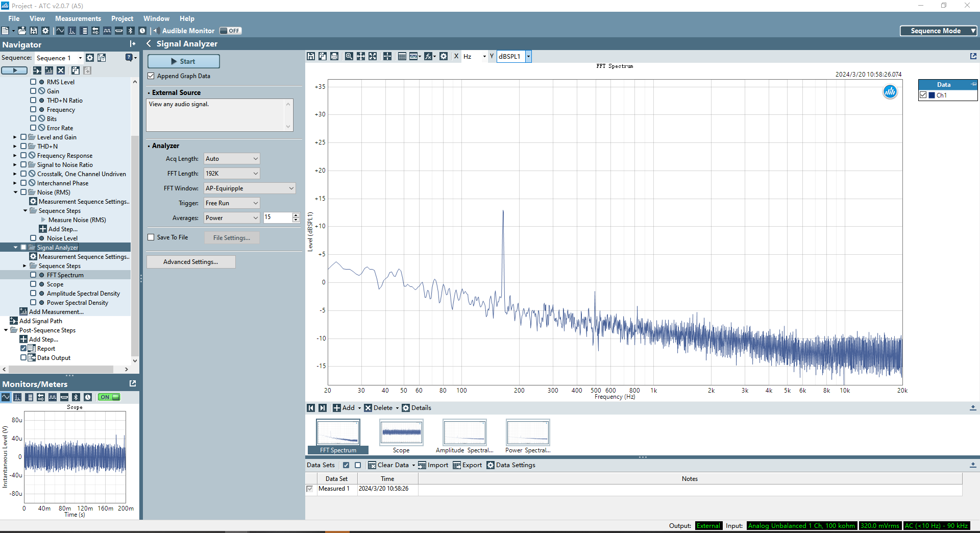980x533 pixels.
Task: Open the Trigger Free Run dropdown
Action: (232, 203)
